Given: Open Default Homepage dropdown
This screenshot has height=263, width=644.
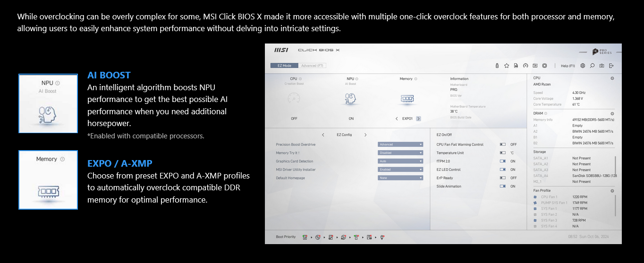Looking at the screenshot, I should [x=400, y=178].
